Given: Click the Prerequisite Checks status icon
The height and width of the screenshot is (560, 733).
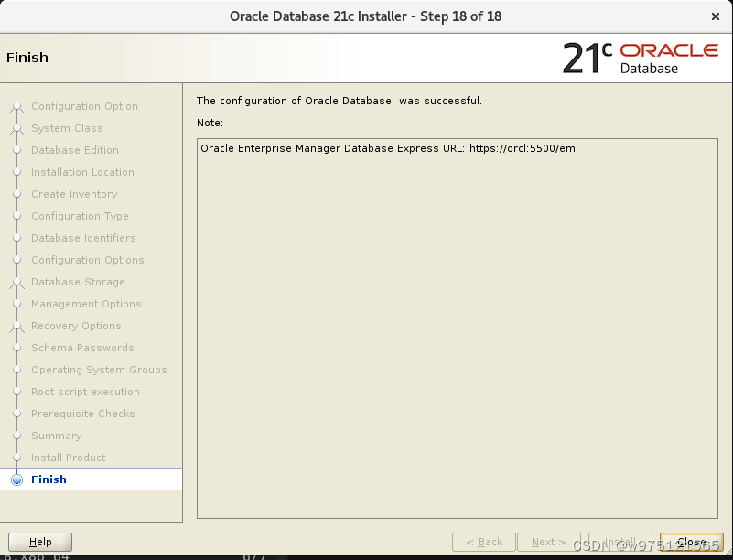Looking at the screenshot, I should click(x=16, y=414).
